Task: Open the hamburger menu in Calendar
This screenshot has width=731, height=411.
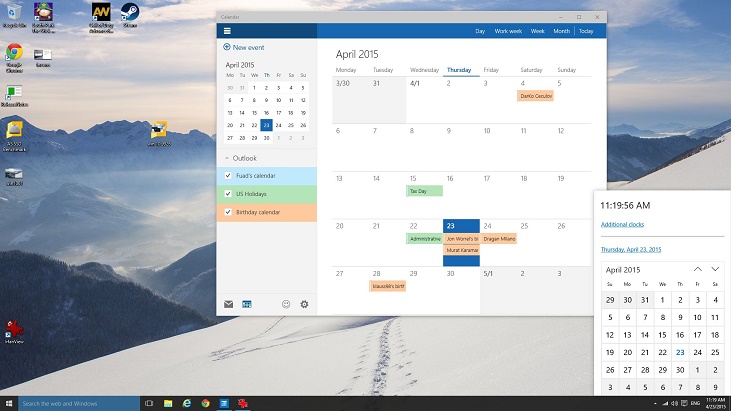Action: pos(227,31)
